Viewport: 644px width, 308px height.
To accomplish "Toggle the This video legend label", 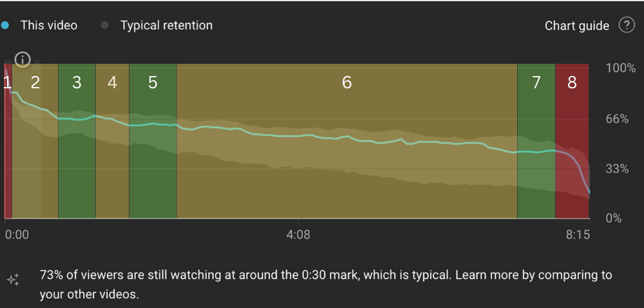I will (x=49, y=26).
